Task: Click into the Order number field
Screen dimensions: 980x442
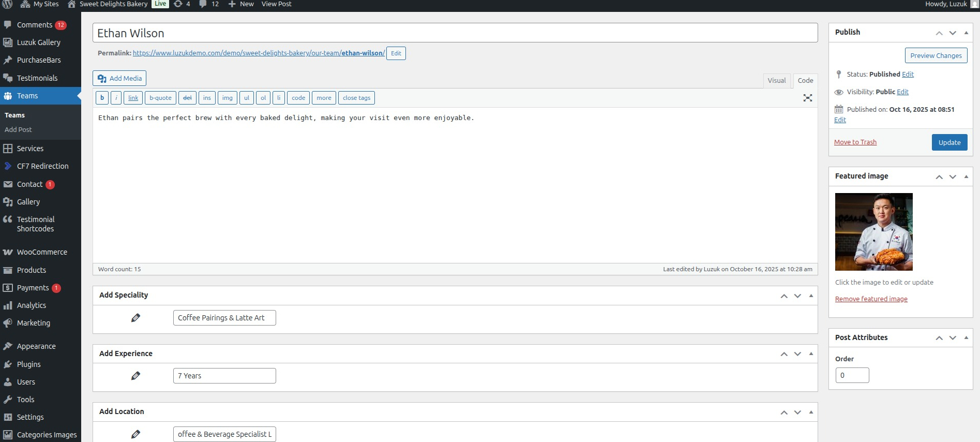Action: (852, 375)
